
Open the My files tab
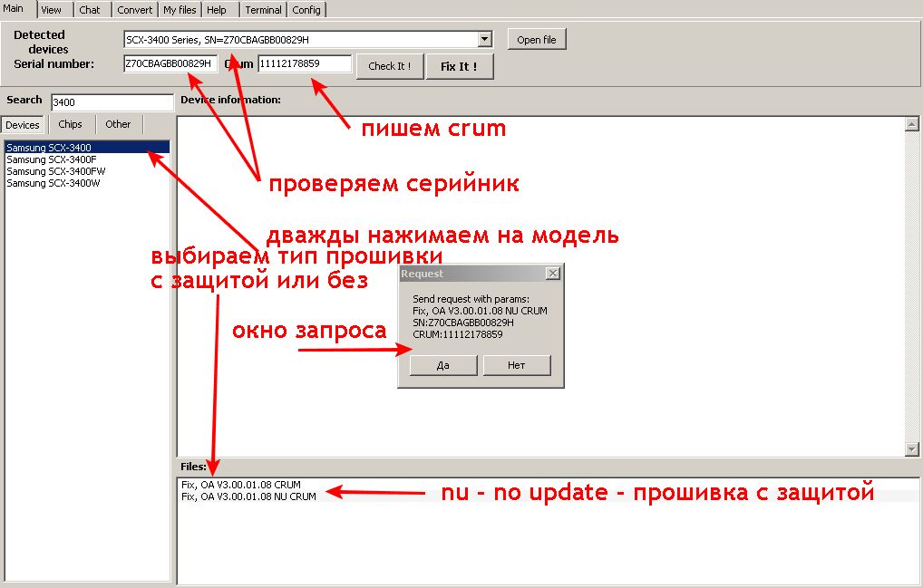point(180,10)
